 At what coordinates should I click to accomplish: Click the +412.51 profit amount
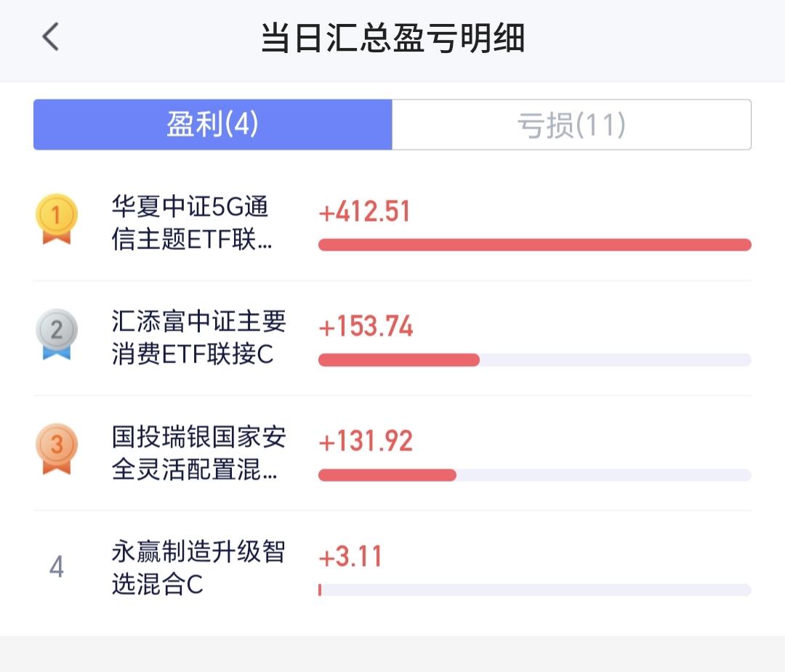click(x=365, y=212)
